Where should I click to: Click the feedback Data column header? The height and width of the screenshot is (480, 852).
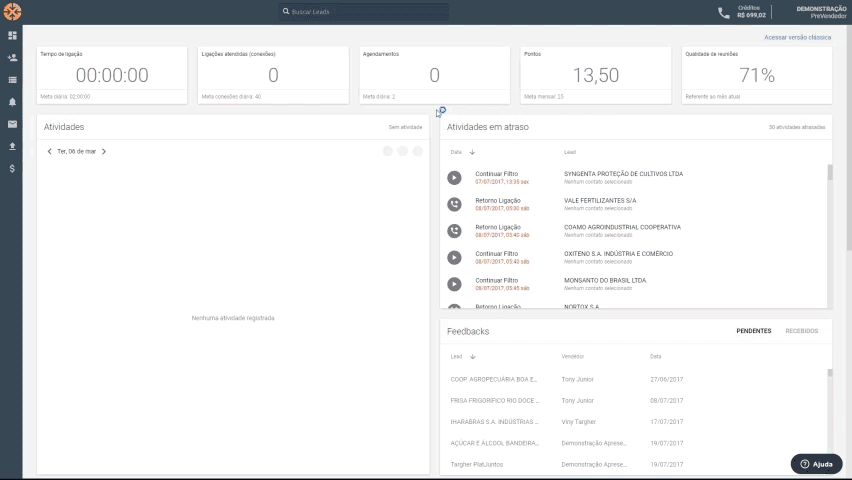click(655, 357)
